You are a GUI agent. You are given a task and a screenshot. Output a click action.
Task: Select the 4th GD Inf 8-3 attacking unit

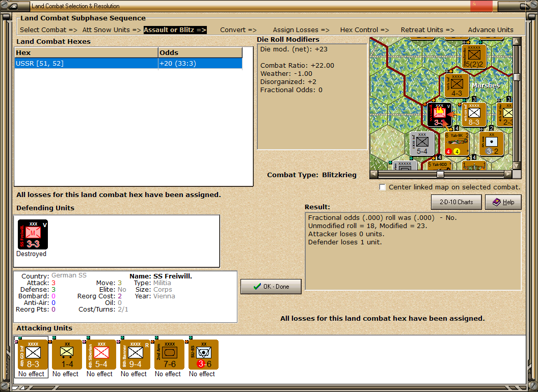point(33,355)
